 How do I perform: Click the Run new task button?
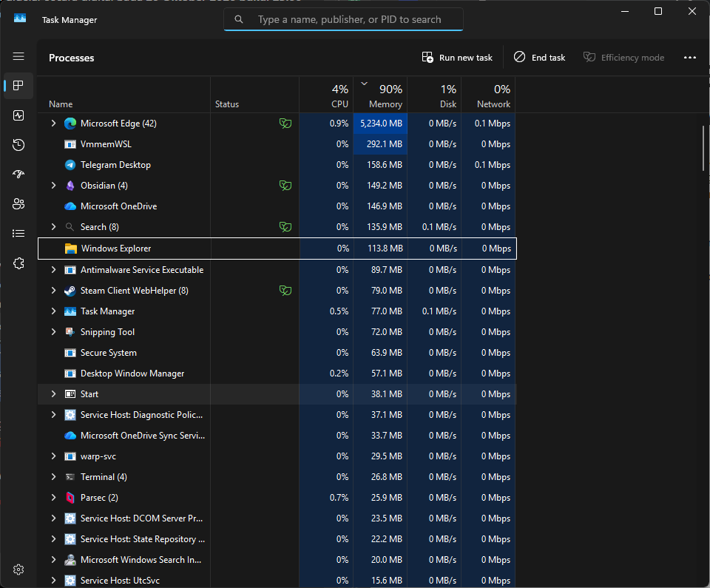[457, 58]
